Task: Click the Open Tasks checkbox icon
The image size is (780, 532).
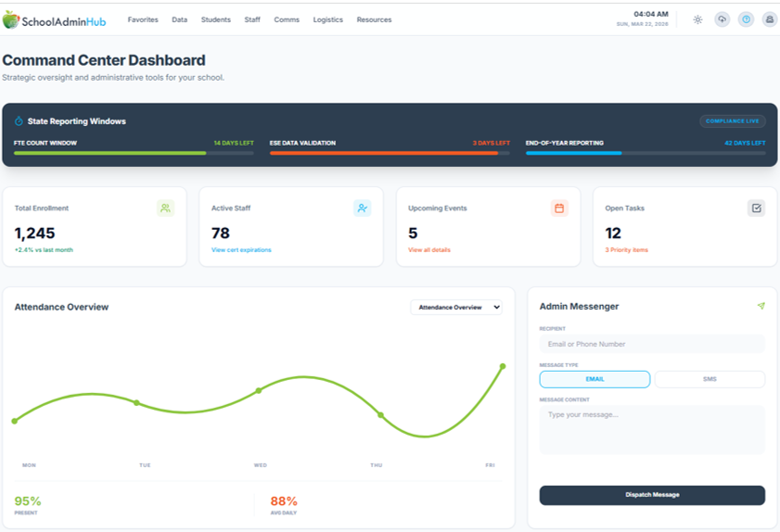Action: coord(756,209)
